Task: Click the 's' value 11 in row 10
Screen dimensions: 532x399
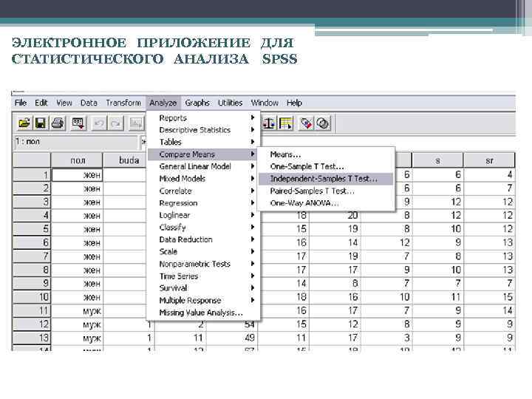Action: point(437,297)
